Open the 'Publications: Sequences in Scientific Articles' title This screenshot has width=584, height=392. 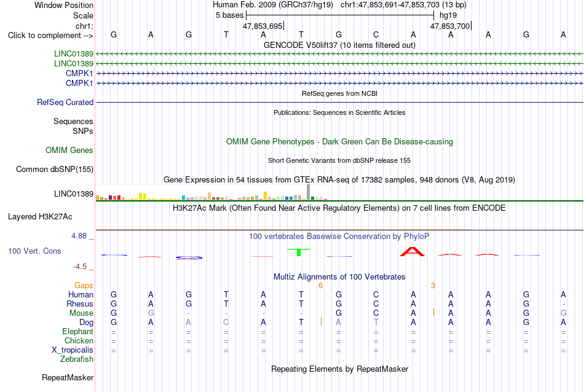point(339,112)
